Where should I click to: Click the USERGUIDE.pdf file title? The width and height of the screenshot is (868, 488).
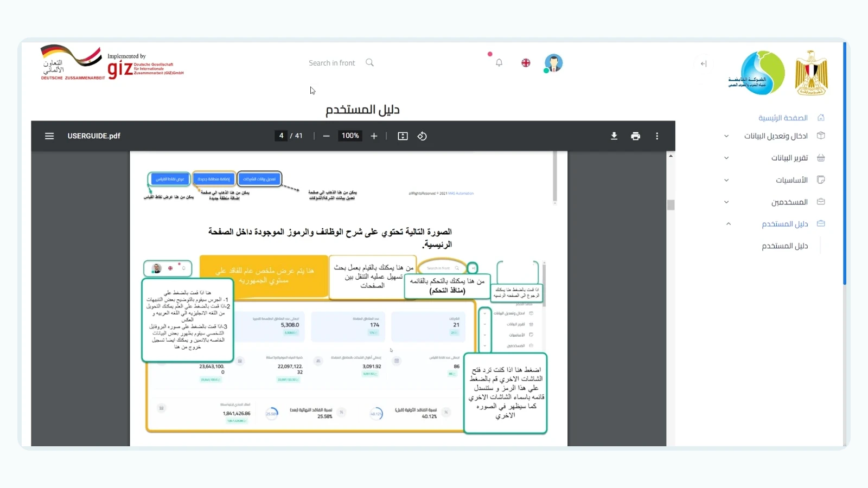tap(94, 136)
